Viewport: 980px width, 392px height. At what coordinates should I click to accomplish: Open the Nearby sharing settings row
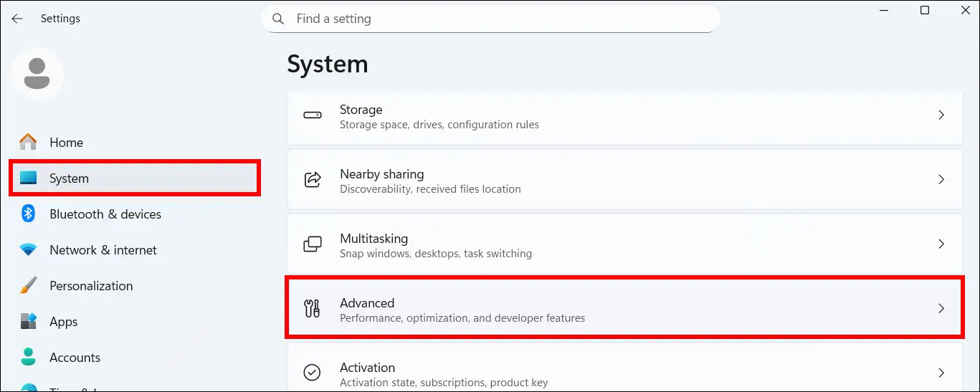(x=624, y=180)
